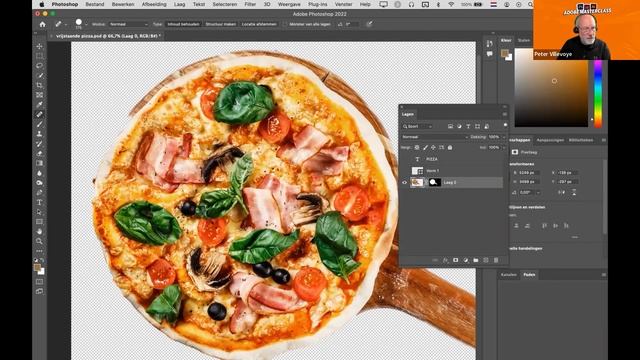Screen dimensions: 640x360
Task: Click the foreground color swatch in toolbar
Action: (37, 267)
